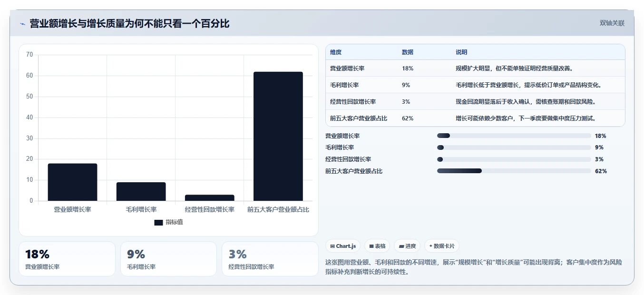
Task: Click the 9% value beside the progress bar
Action: [599, 147]
